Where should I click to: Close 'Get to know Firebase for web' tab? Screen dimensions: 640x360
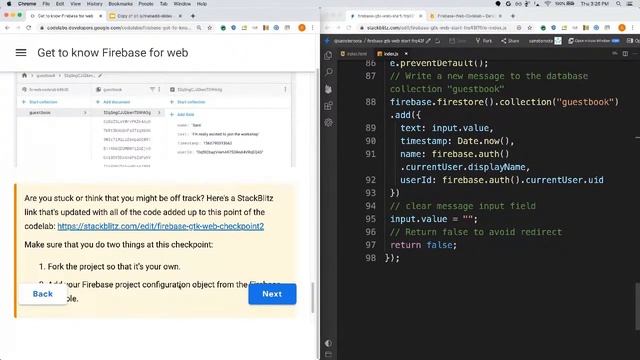[x=100, y=16]
